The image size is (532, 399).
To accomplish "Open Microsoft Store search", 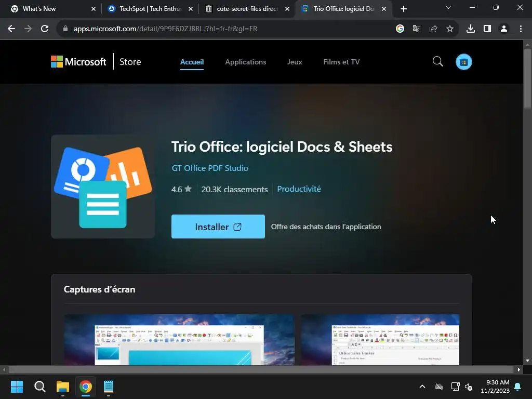I will (x=437, y=62).
